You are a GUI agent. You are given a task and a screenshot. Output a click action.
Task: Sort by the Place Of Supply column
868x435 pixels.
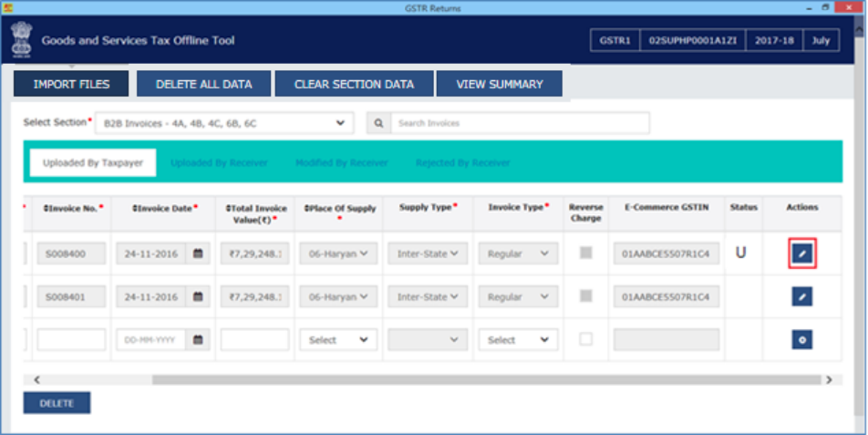click(x=340, y=209)
